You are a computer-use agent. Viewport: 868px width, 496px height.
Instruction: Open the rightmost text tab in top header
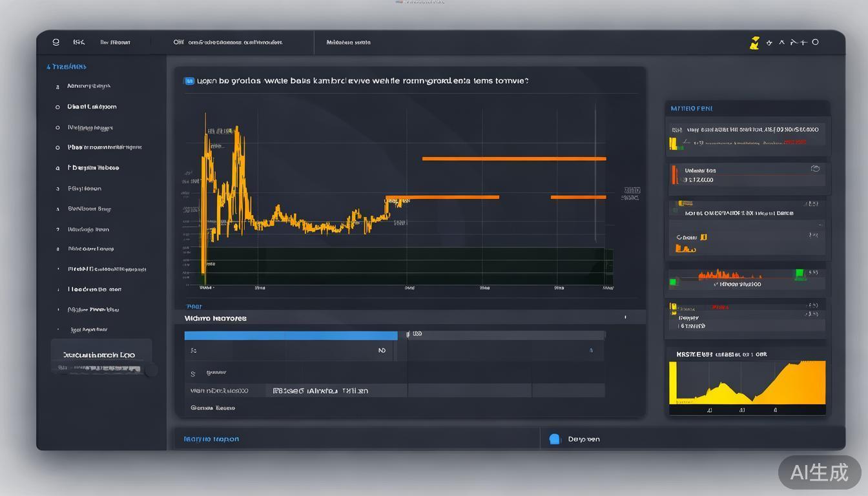click(x=348, y=43)
